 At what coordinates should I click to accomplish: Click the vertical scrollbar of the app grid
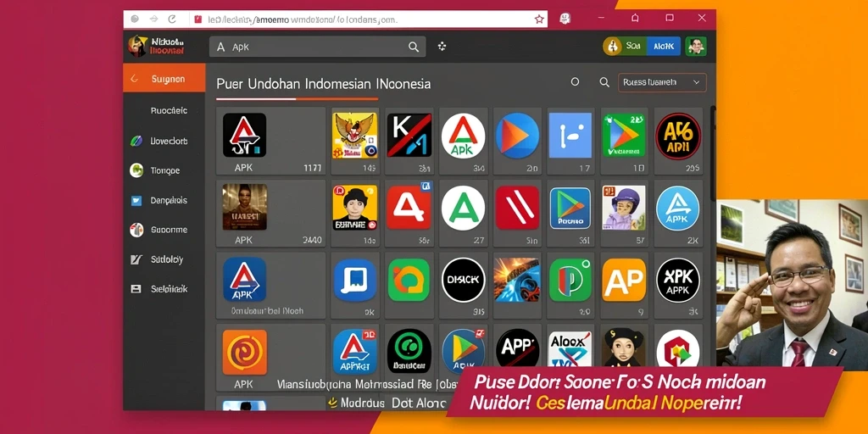click(713, 155)
